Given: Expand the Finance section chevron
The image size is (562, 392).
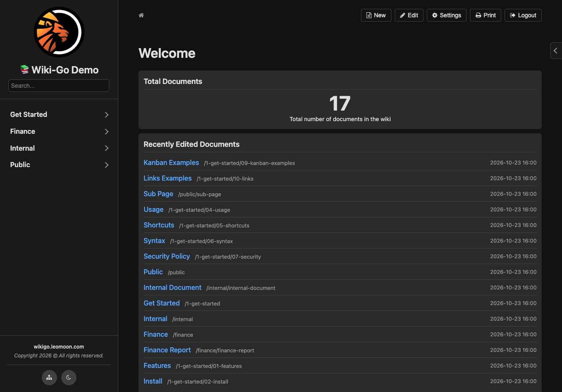Looking at the screenshot, I should 107,132.
